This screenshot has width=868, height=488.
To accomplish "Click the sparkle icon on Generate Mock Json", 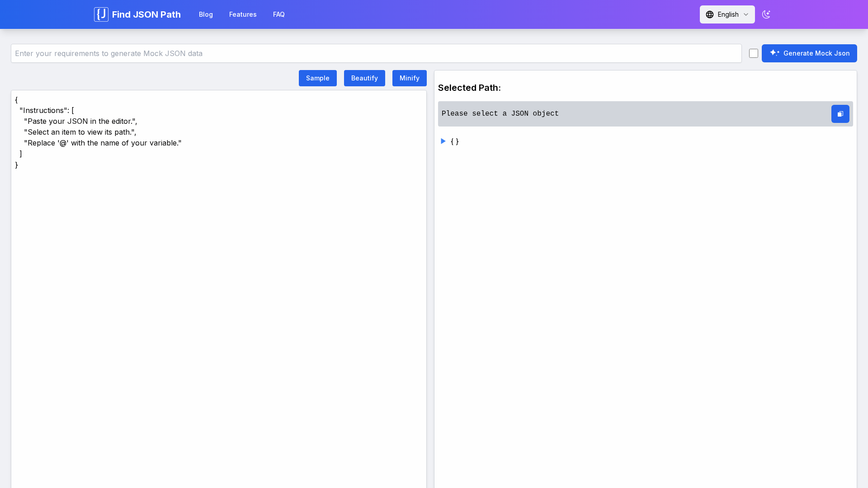I will coord(774,53).
